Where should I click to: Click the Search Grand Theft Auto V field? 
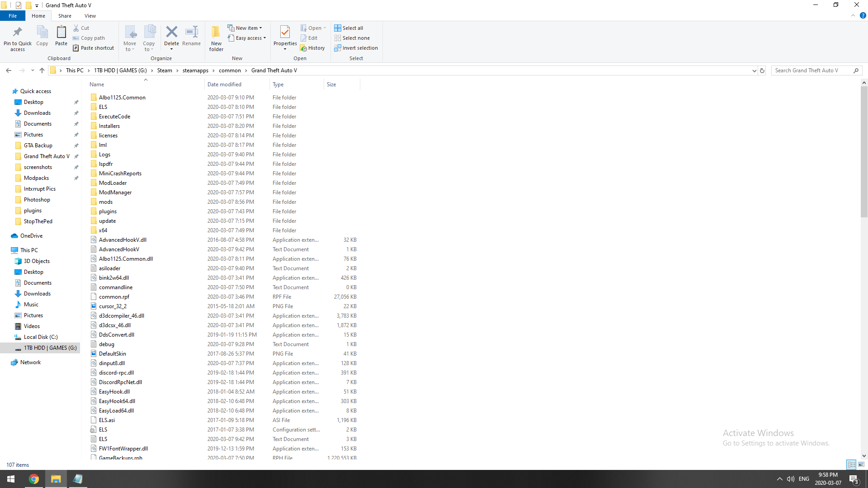click(811, 70)
